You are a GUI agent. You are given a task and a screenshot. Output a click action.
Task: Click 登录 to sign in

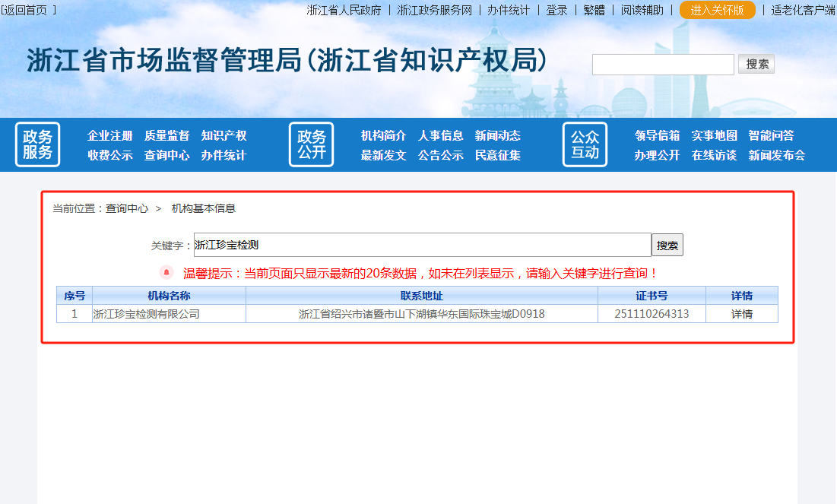(556, 10)
